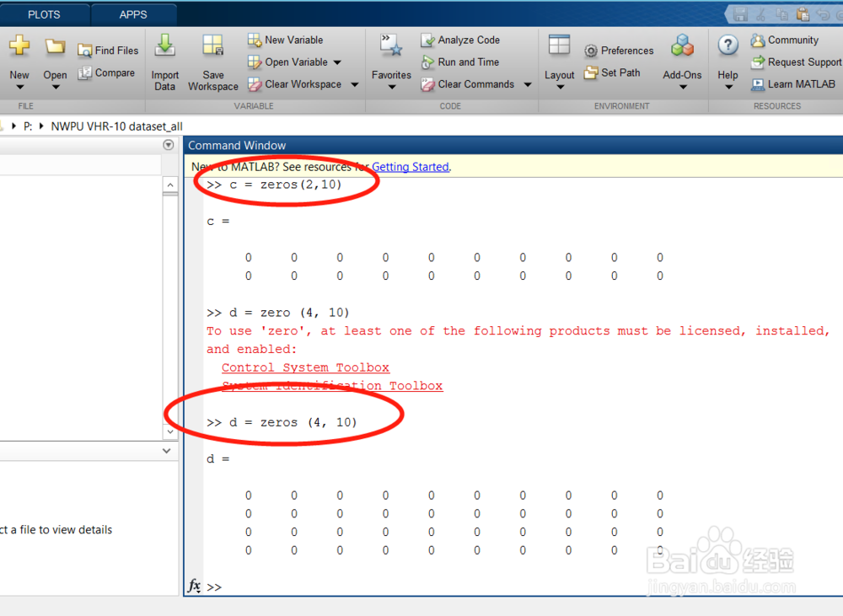The width and height of the screenshot is (843, 616).
Task: Expand the Clear Commands dropdown arrow
Action: pos(528,84)
